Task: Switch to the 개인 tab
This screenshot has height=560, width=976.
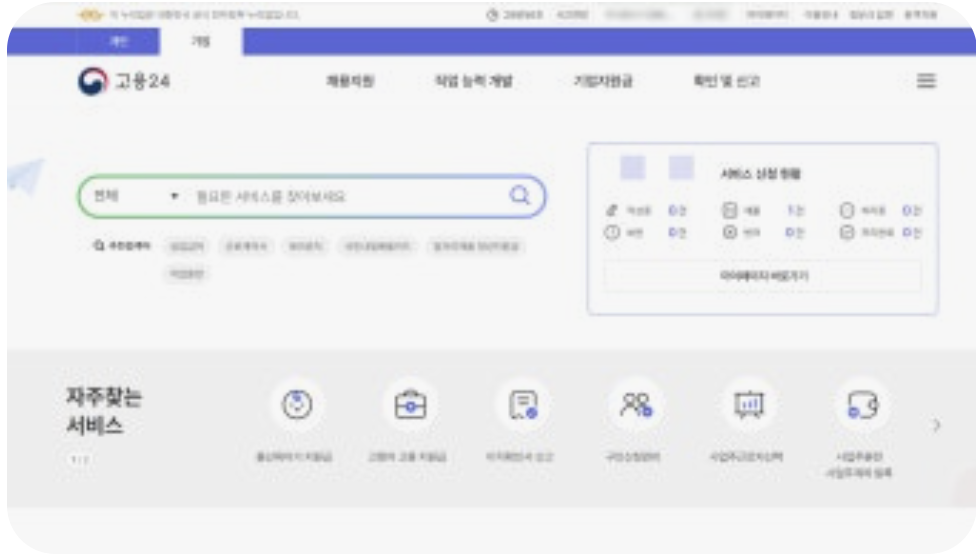Action: pyautogui.click(x=118, y=42)
